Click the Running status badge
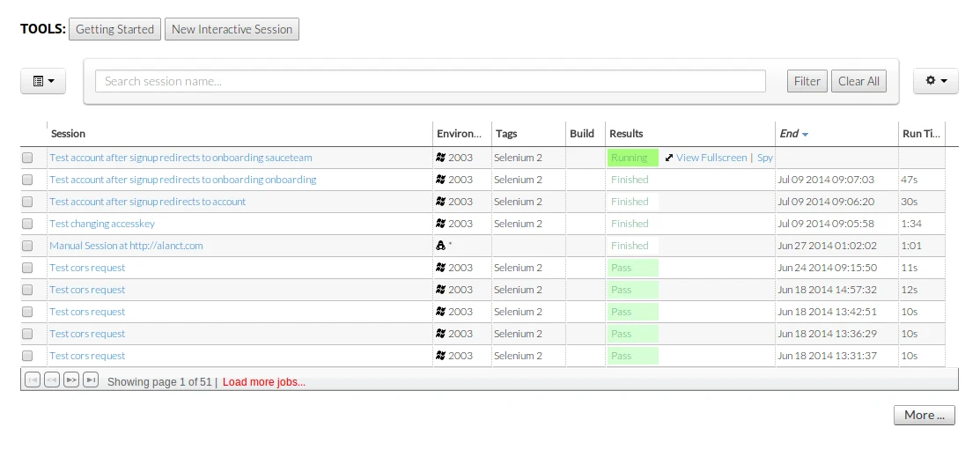 [633, 158]
